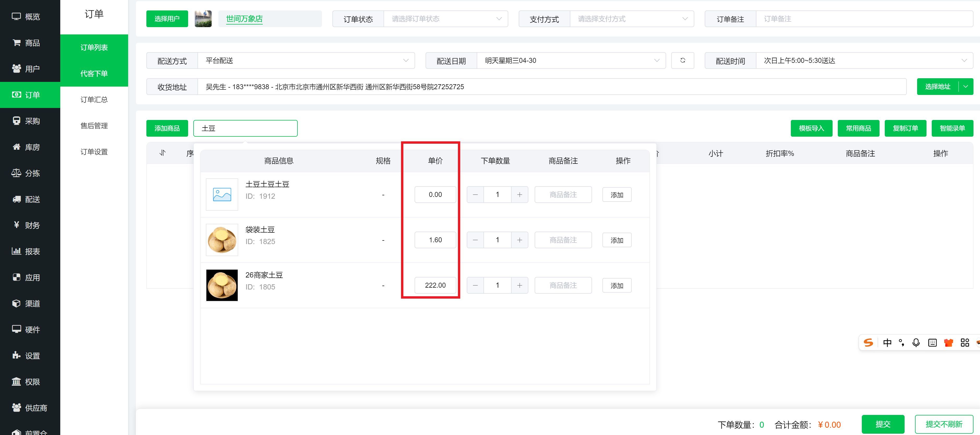Open 售后管理 submenu item
This screenshot has height=435, width=980.
(x=94, y=126)
